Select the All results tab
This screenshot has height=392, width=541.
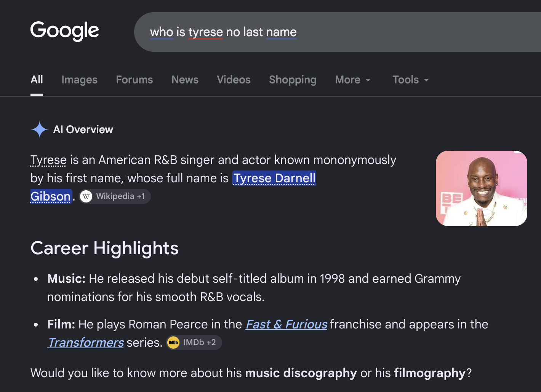37,80
